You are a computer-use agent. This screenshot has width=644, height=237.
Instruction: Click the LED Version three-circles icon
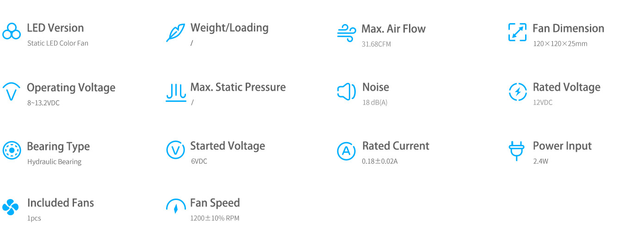coord(12,31)
